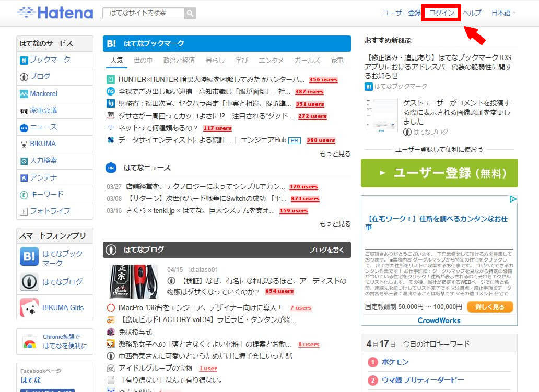Open the 【在宅ワーク！】 ad headline
The height and width of the screenshot is (392, 539).
tap(437, 223)
